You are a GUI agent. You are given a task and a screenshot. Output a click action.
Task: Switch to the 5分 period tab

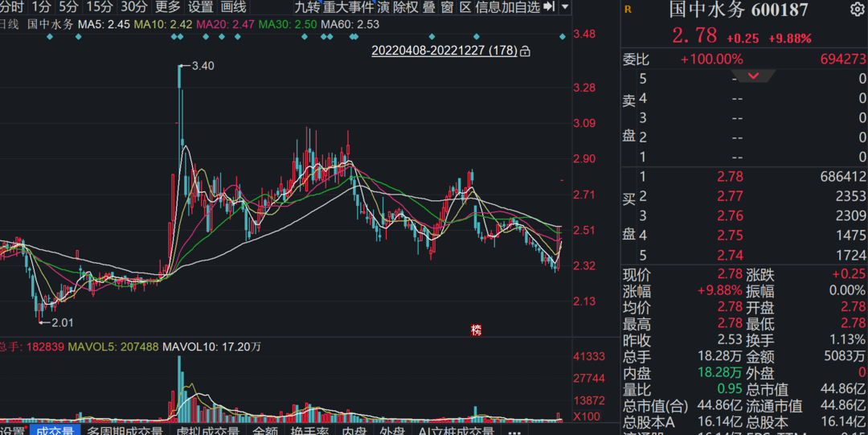coord(68,6)
